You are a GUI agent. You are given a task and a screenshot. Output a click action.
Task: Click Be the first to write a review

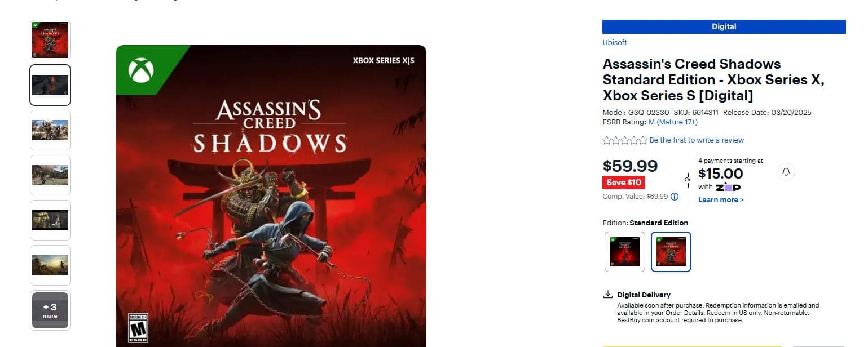pos(697,140)
